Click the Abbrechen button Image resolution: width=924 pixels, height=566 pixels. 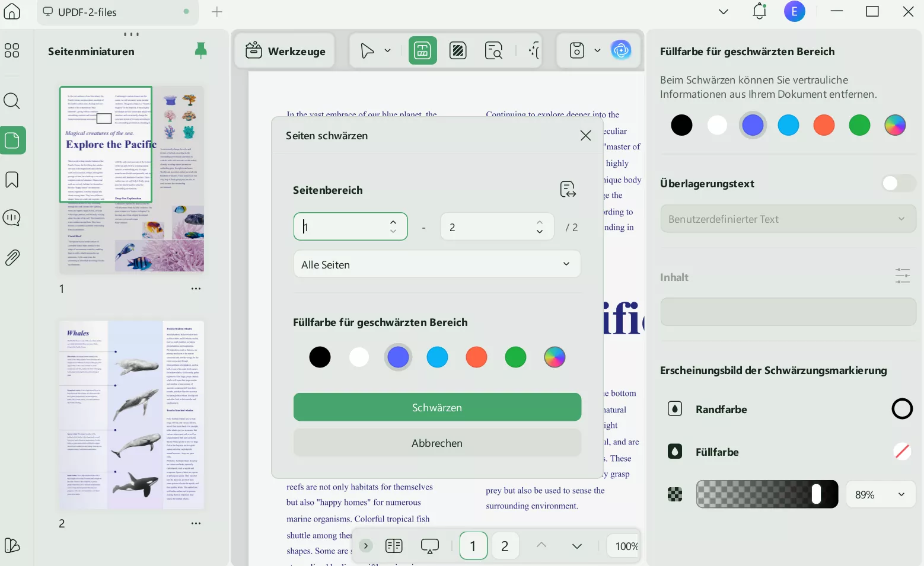click(x=437, y=443)
